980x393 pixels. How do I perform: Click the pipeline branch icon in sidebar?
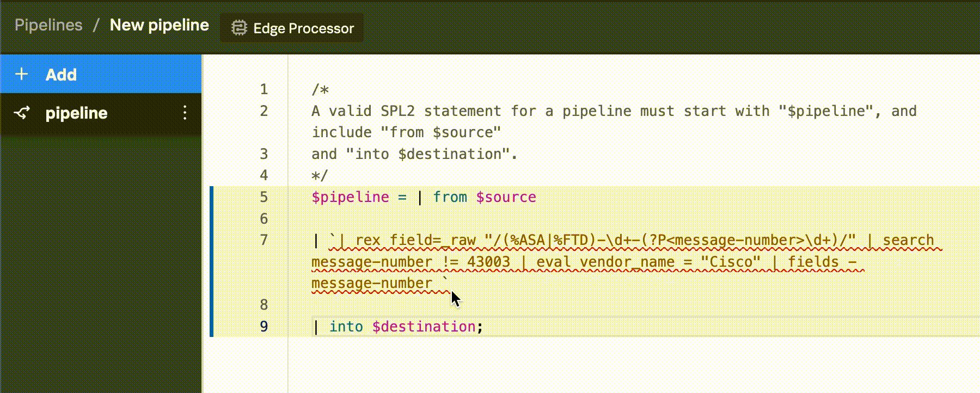(22, 113)
